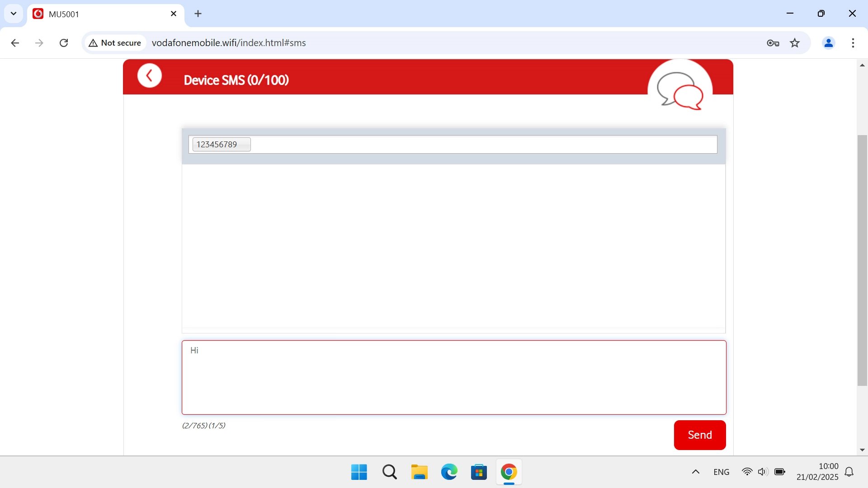Screen dimensions: 868x488
Task: Click the Send button
Action: tap(699, 435)
